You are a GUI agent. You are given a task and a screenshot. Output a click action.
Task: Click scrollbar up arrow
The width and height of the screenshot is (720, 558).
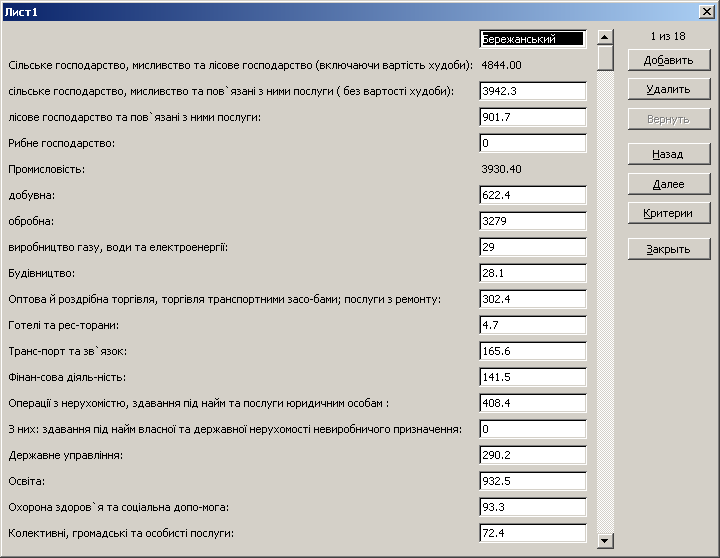605,37
